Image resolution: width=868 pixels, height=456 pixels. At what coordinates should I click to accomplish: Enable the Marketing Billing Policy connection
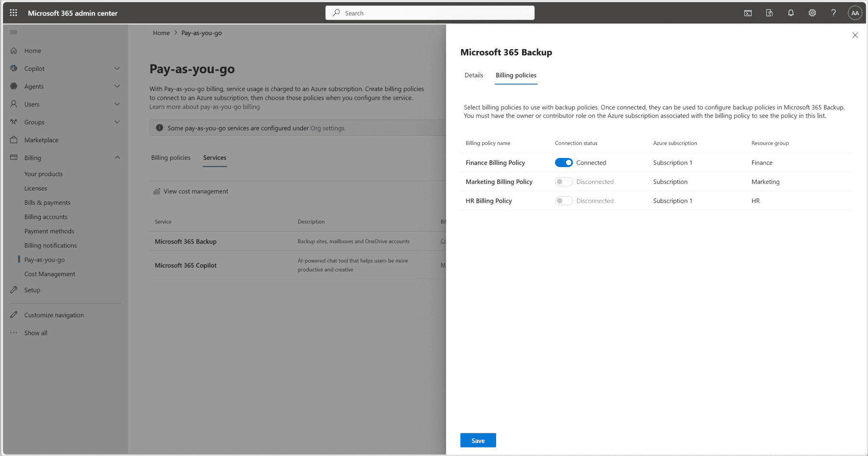click(x=563, y=182)
